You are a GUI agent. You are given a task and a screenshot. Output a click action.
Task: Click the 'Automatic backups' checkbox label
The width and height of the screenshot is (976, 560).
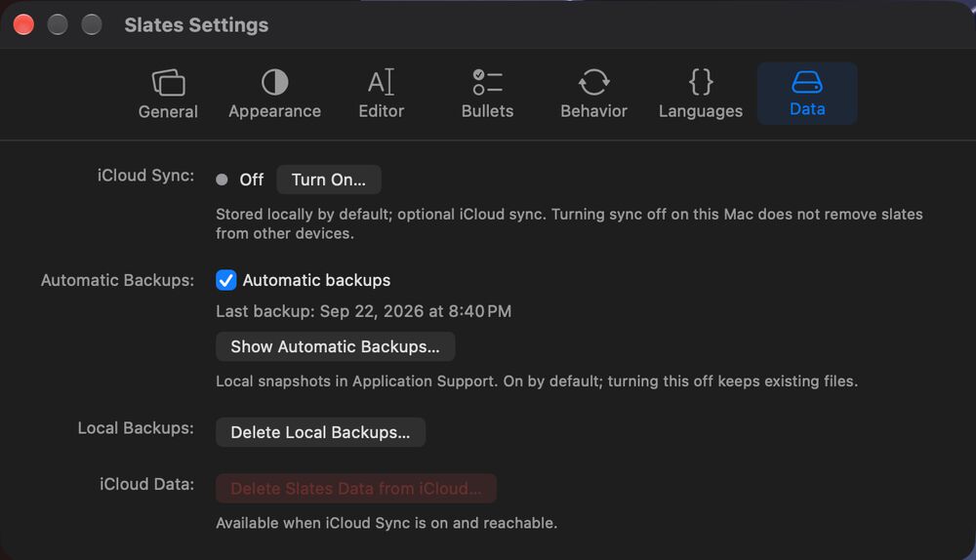(316, 281)
